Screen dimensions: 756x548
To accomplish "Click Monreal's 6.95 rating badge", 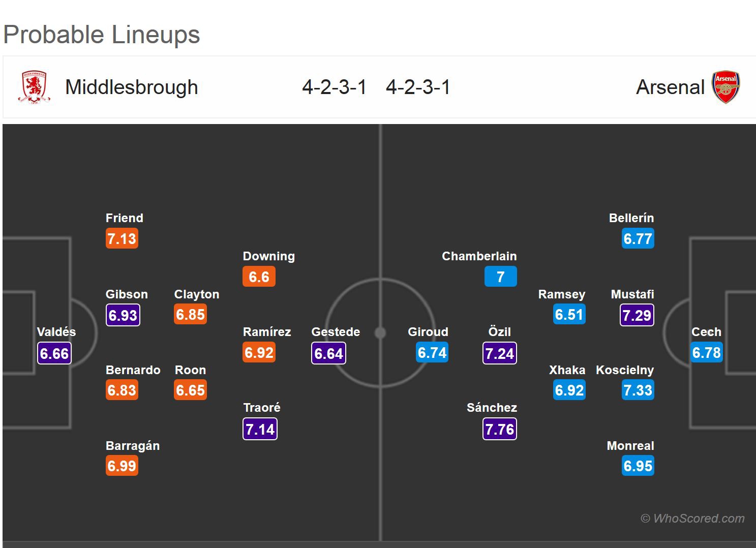I will pos(638,466).
